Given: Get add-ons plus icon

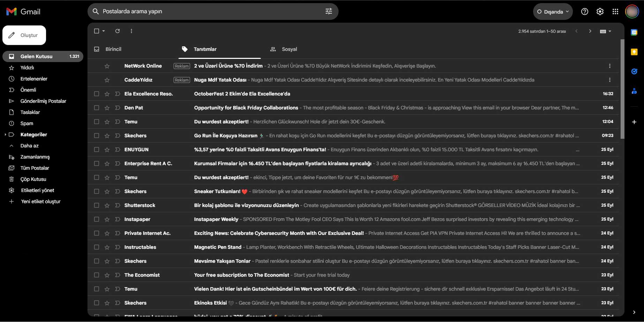Looking at the screenshot, I should coord(634,122).
